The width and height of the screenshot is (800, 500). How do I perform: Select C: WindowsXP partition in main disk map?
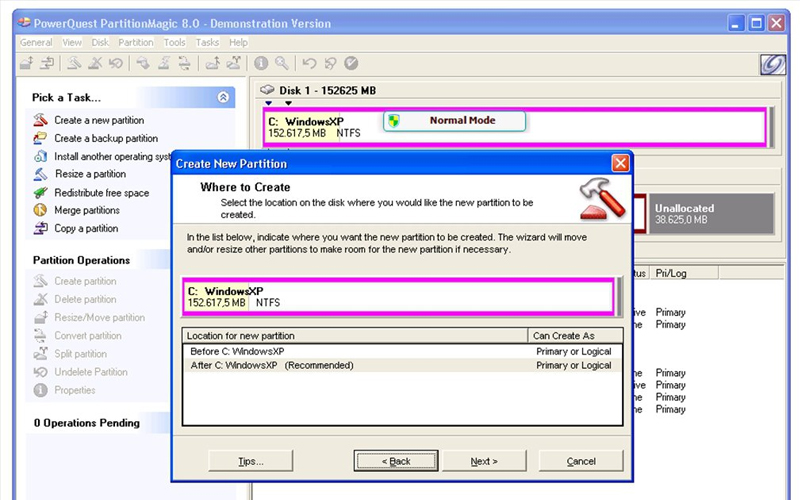tap(514, 127)
